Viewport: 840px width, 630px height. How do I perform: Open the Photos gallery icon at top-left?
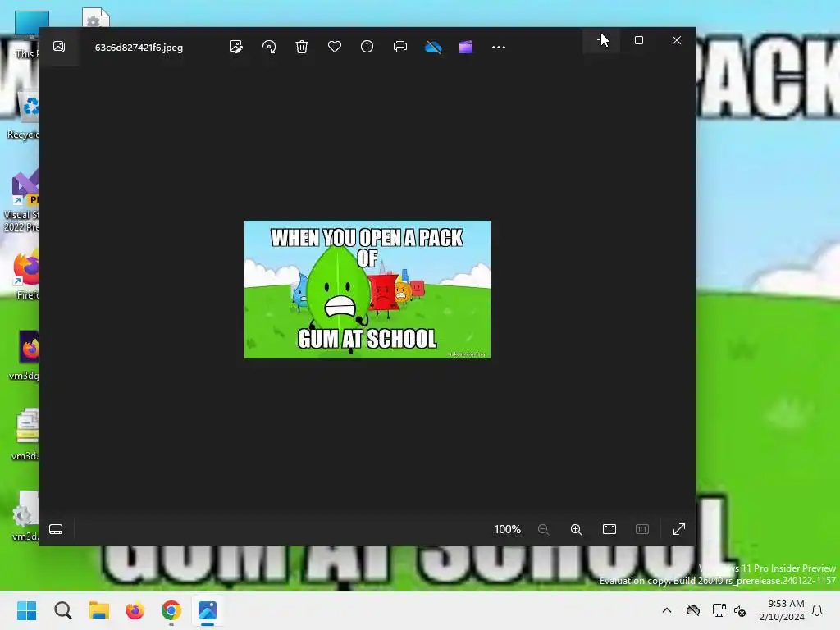click(x=59, y=47)
